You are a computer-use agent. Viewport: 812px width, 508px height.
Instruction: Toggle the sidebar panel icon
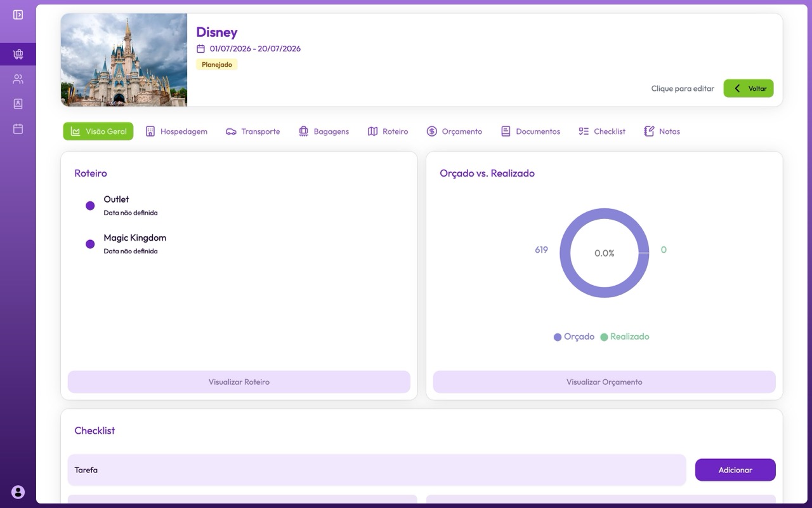tap(18, 15)
